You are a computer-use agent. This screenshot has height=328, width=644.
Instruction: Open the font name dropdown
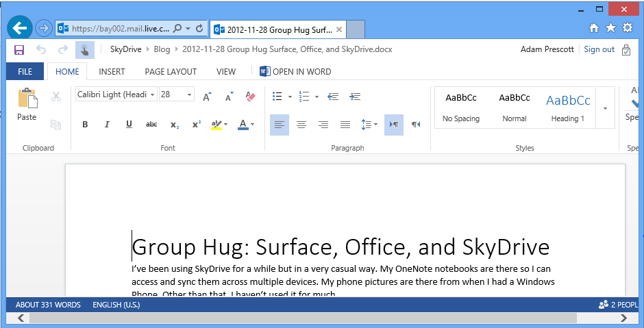[152, 94]
